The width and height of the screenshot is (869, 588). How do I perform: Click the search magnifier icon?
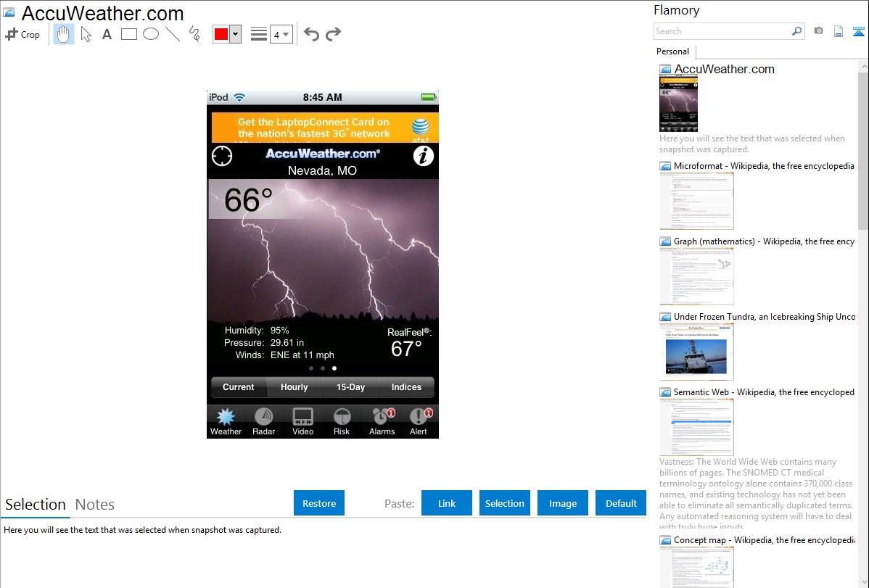[796, 31]
